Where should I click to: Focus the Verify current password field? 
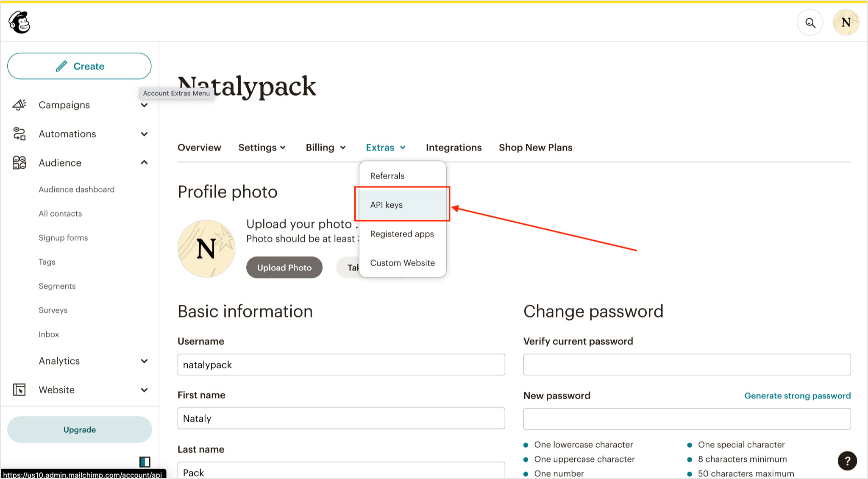pyautogui.click(x=687, y=365)
